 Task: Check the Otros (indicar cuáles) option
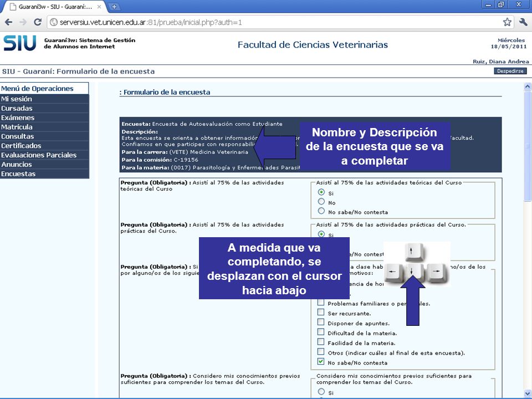click(321, 351)
